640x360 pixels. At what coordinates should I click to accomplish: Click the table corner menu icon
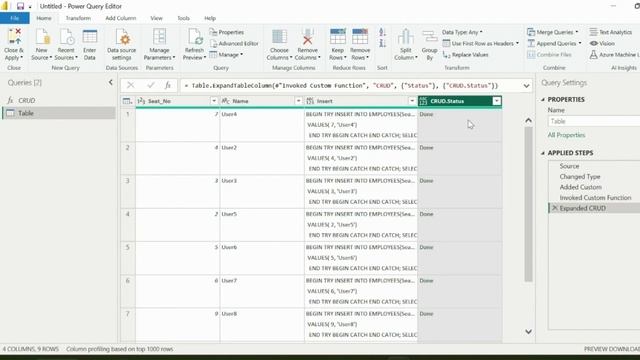pyautogui.click(x=127, y=101)
